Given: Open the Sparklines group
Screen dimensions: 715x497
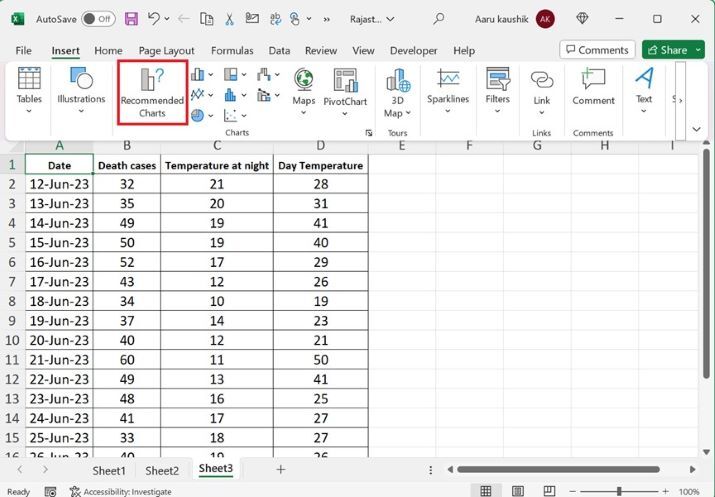Looking at the screenshot, I should pyautogui.click(x=448, y=90).
